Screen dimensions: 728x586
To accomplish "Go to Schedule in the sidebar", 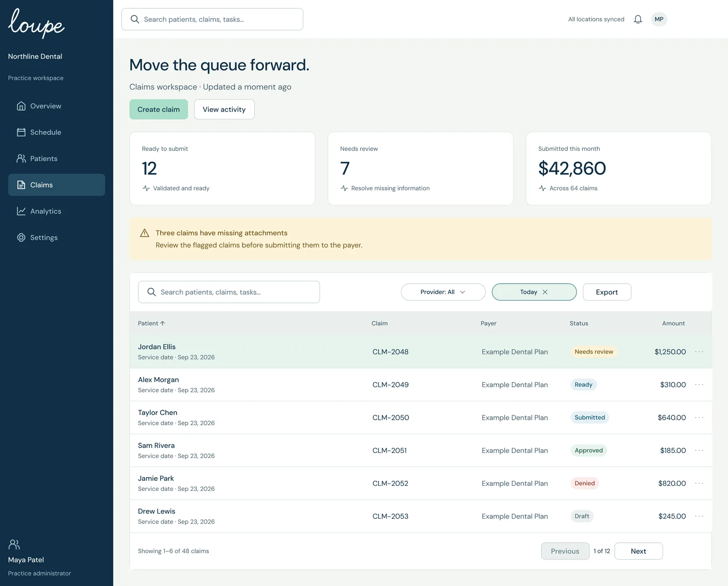I will coord(56,132).
